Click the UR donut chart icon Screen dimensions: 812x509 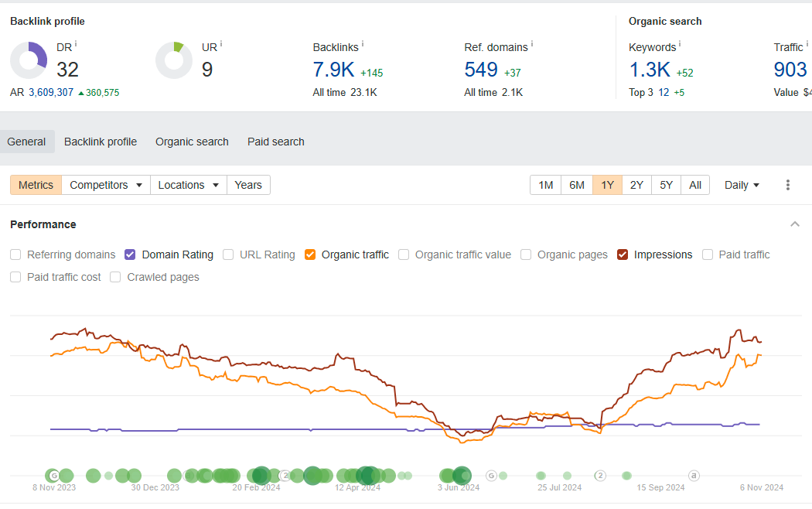click(x=174, y=60)
